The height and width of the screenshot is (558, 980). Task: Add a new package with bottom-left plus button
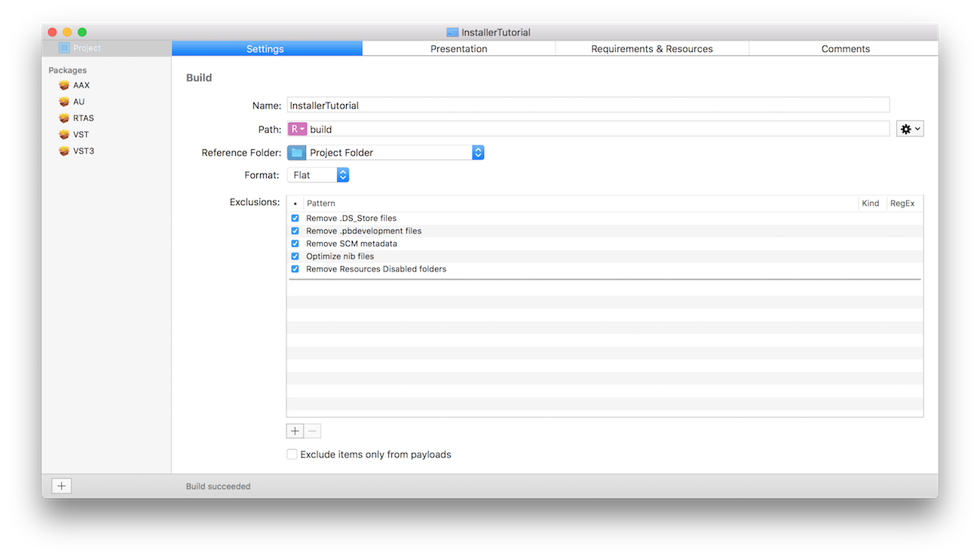pyautogui.click(x=62, y=486)
